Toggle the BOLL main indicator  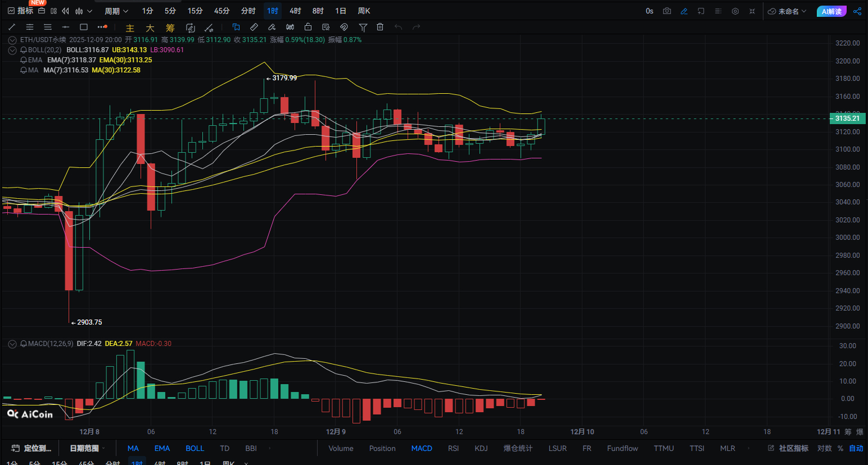[x=195, y=448]
